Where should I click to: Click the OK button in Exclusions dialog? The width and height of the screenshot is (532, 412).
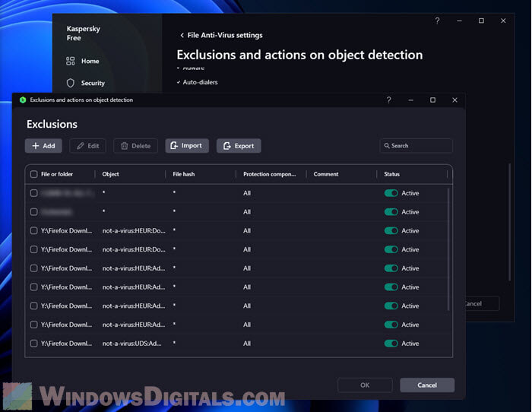click(365, 385)
